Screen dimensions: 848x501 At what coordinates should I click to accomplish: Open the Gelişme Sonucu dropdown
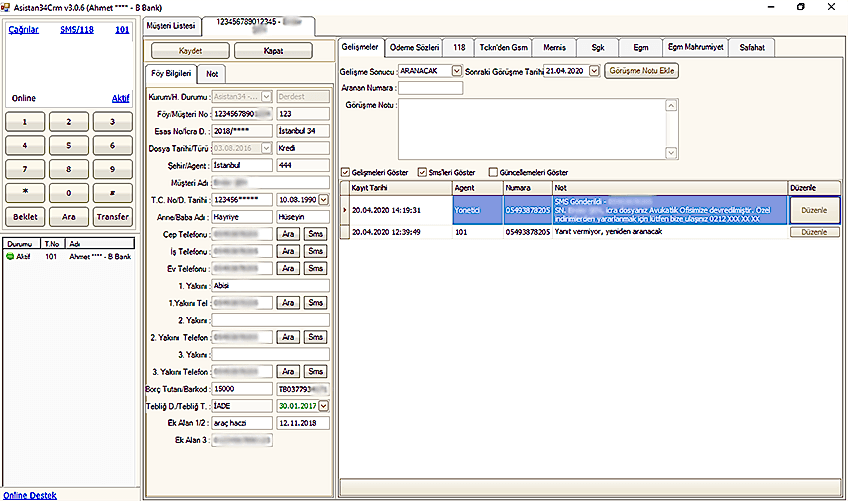(x=457, y=71)
